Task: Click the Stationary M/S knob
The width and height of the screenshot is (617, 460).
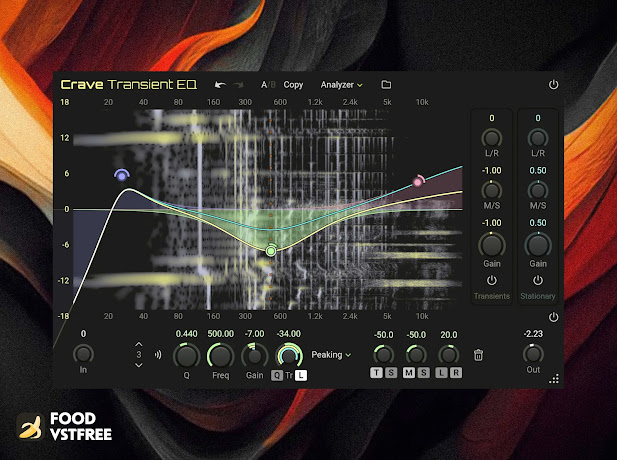Action: pos(538,191)
